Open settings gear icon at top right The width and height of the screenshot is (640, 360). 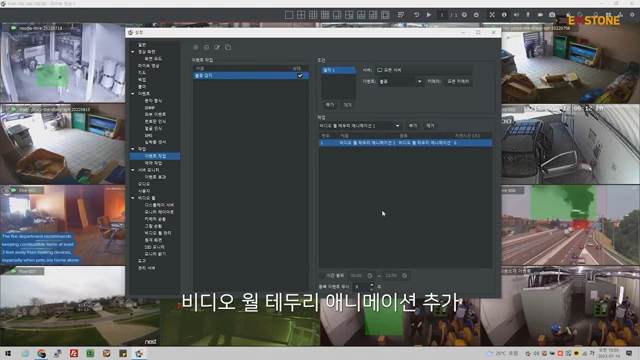coord(632,15)
